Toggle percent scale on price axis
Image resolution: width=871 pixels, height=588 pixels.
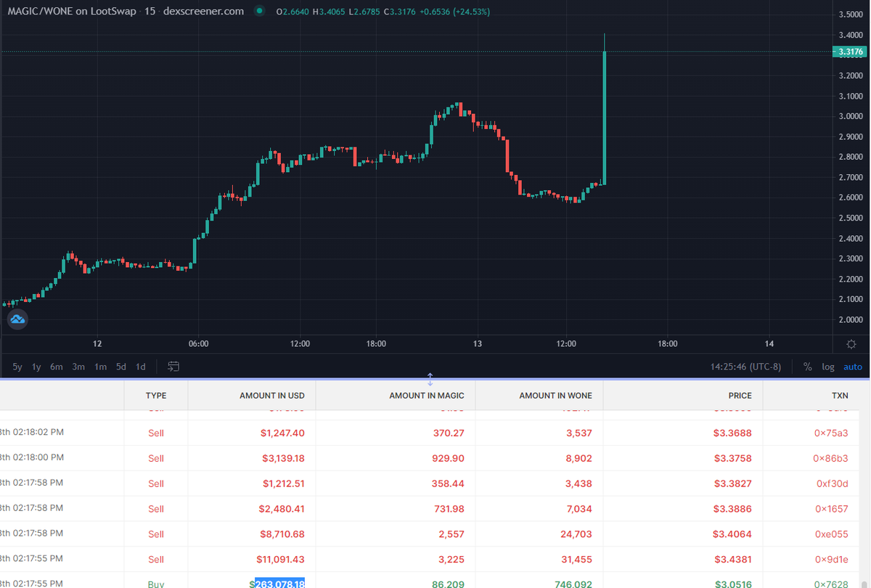coord(807,367)
